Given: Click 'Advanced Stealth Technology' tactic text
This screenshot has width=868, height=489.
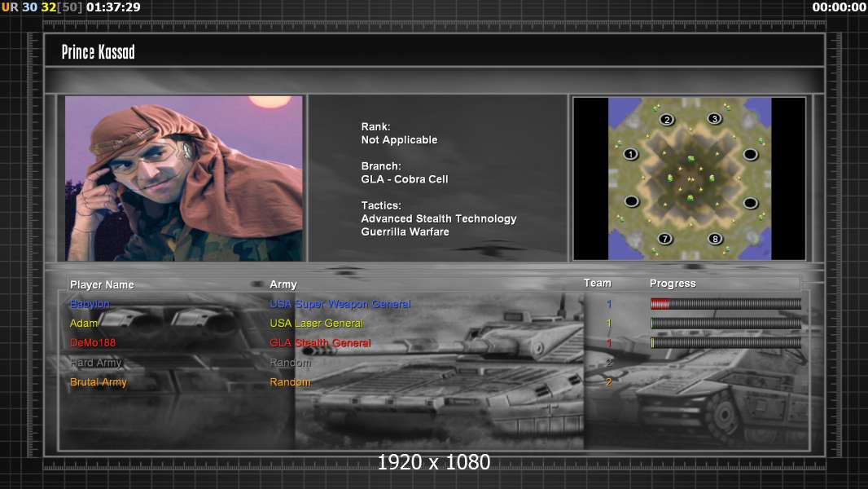Looking at the screenshot, I should pyautogui.click(x=439, y=218).
